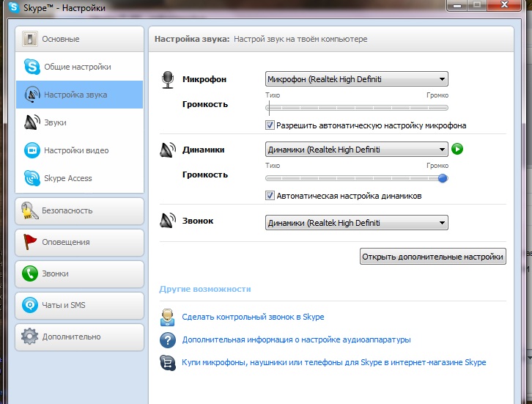This screenshot has width=532, height=404.
Task: Click the green phone icon beside Звонки
Action: 30,273
